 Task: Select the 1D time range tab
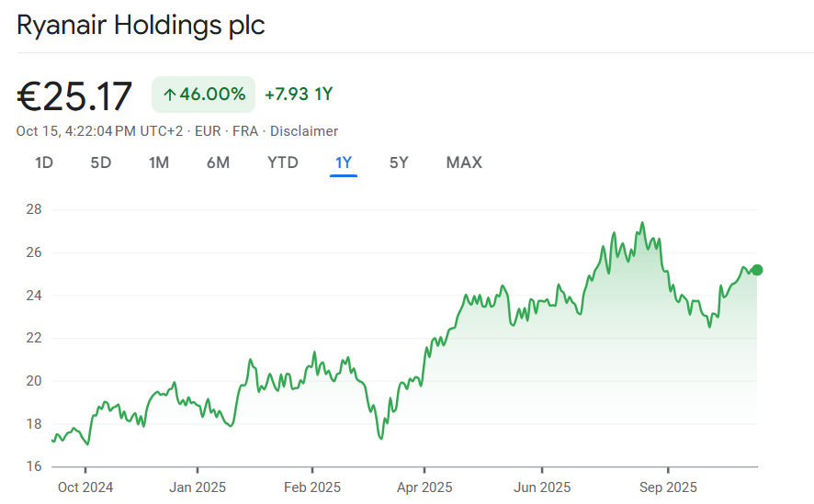[44, 163]
